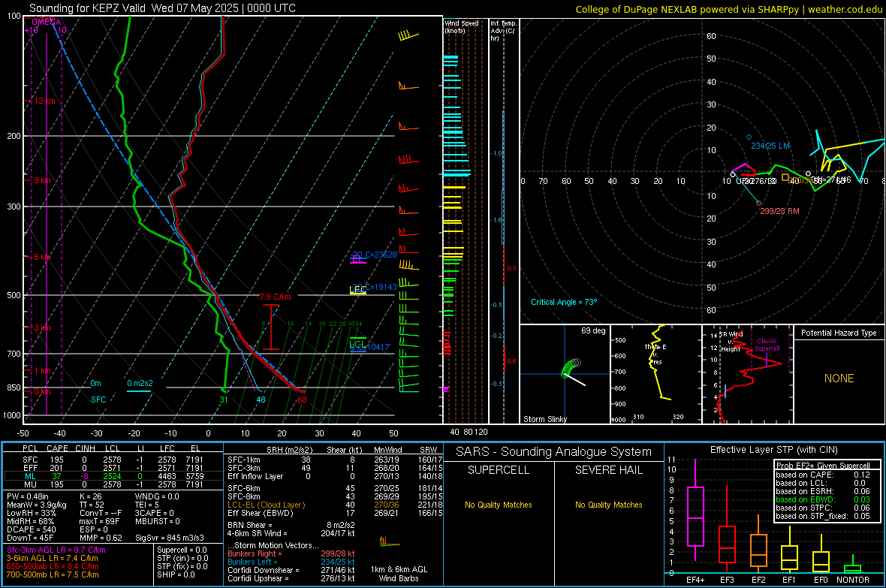The height and width of the screenshot is (588, 886).
Task: Click the 850 pressure level label
Action: tap(14, 387)
